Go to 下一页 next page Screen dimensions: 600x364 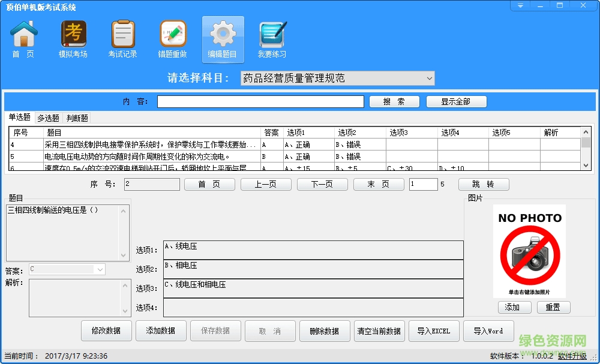(x=322, y=185)
